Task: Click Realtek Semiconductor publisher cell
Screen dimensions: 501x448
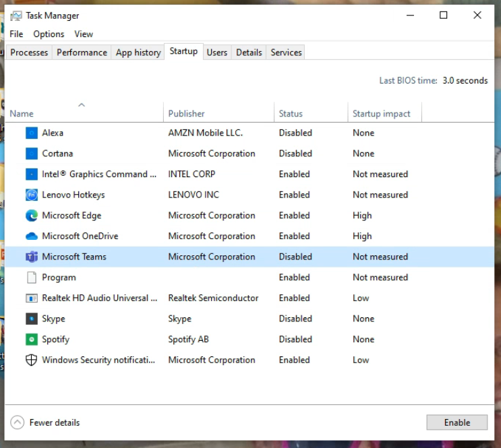Action: 213,298
